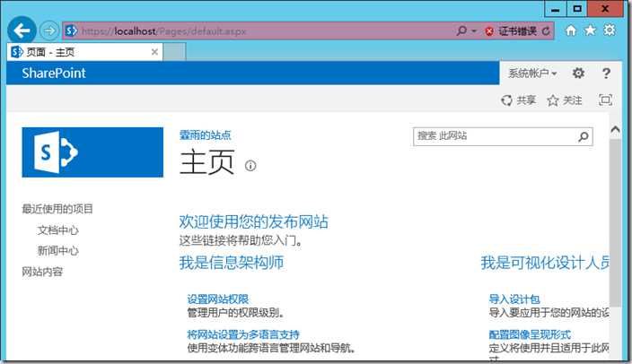Click the SharePoint suite bar title
Image resolution: width=632 pixels, height=364 pixels.
coord(54,73)
